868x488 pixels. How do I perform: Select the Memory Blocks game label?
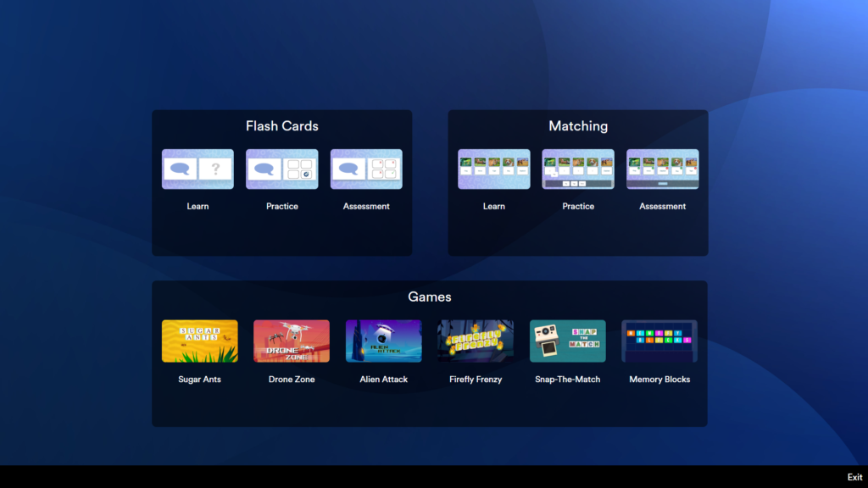(659, 380)
